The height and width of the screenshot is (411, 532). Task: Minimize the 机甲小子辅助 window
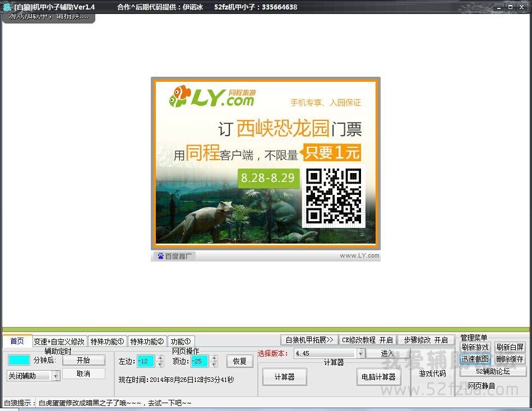(x=499, y=7)
